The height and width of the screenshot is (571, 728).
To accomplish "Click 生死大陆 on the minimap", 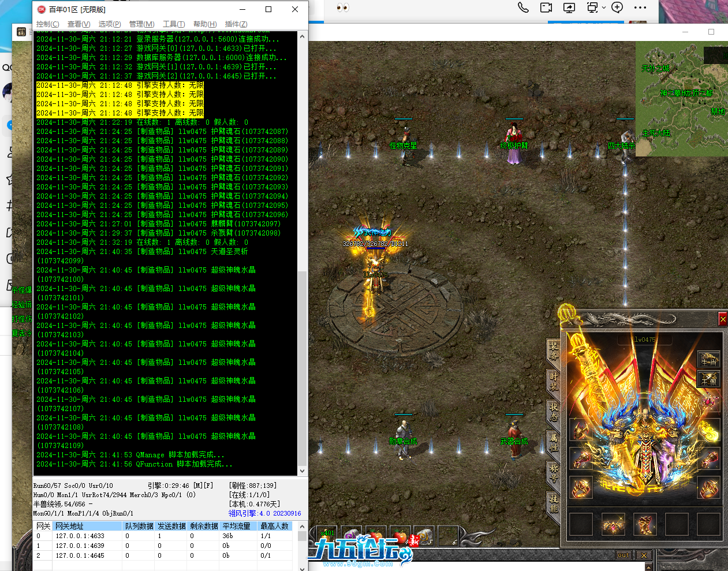I will point(656,133).
